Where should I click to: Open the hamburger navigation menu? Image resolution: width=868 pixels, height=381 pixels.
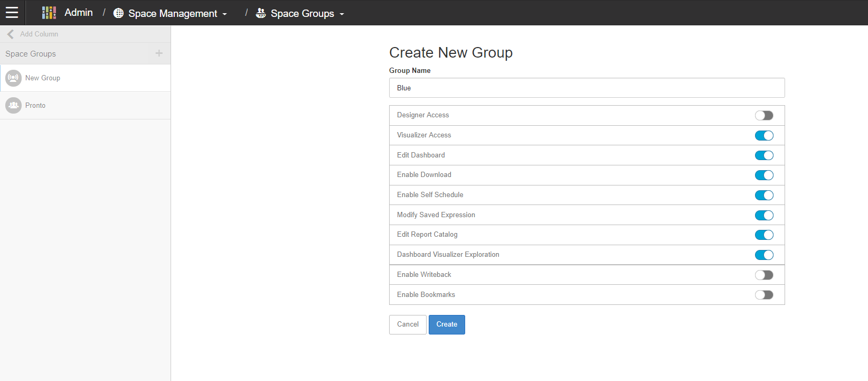pyautogui.click(x=12, y=13)
